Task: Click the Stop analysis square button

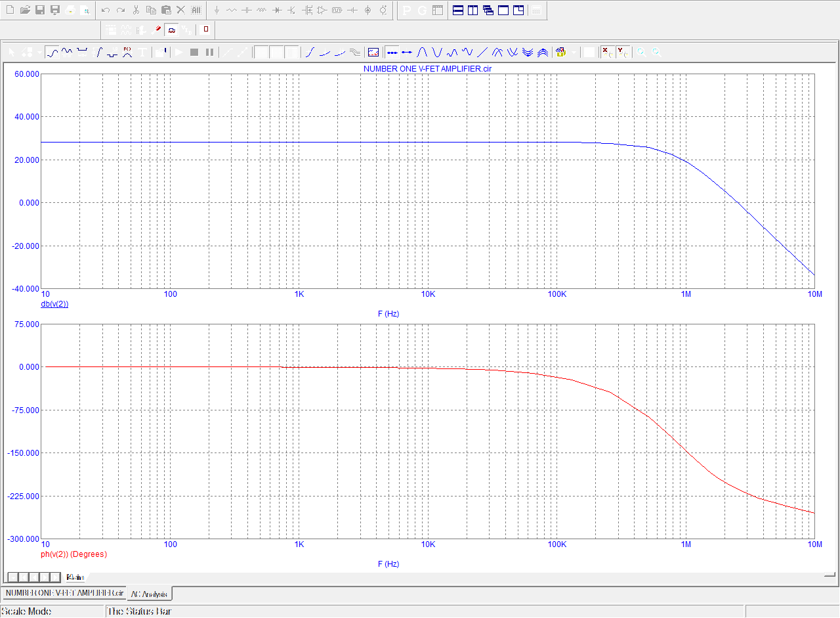Action: (x=194, y=52)
